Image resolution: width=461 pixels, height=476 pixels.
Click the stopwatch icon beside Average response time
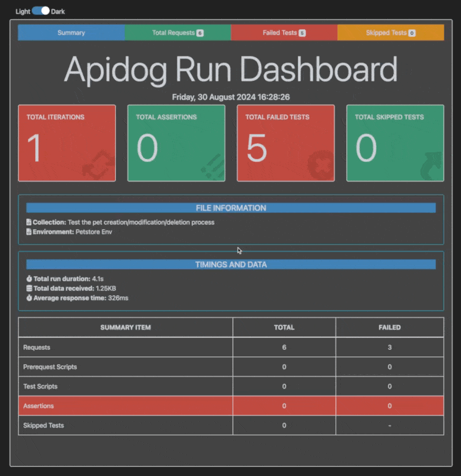[x=29, y=298]
